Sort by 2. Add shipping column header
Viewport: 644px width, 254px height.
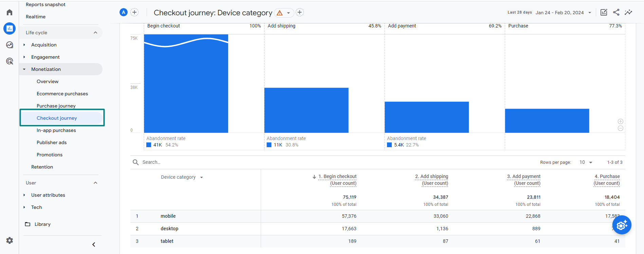431,180
